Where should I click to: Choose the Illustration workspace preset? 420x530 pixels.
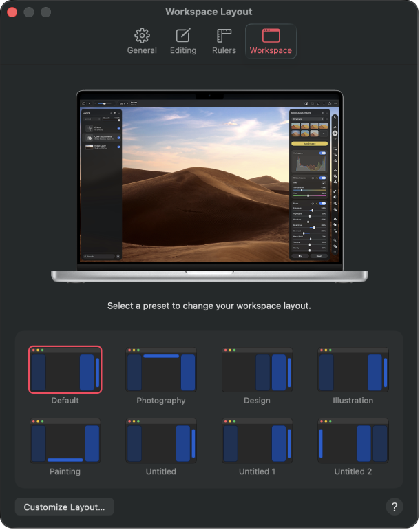point(353,370)
